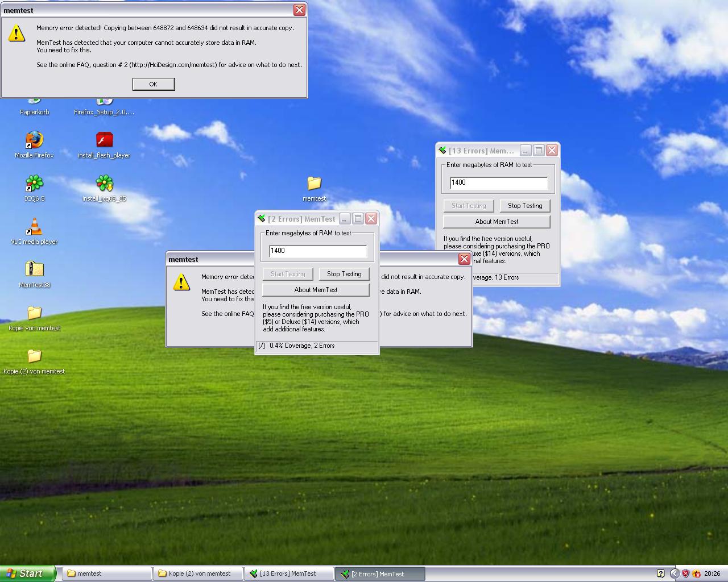Click the RAM megabytes field in [2 Errors] window
This screenshot has width=728, height=582.
point(318,251)
